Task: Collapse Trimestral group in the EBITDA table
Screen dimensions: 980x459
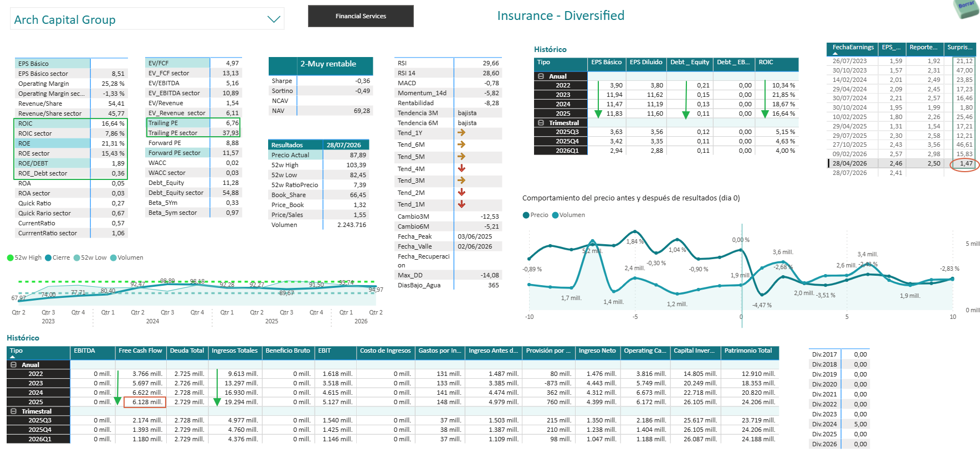Action: pos(13,411)
